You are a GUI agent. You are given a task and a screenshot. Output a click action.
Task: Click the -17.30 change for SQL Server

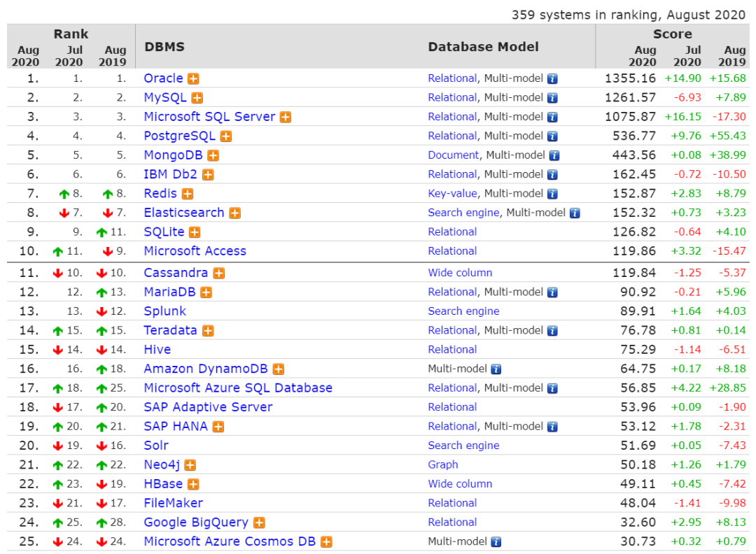click(729, 117)
